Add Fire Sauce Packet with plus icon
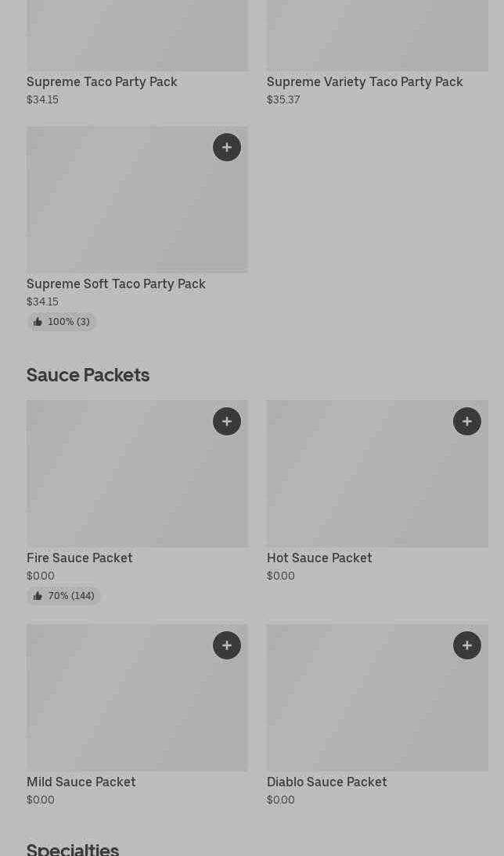The height and width of the screenshot is (856, 504). click(x=227, y=421)
